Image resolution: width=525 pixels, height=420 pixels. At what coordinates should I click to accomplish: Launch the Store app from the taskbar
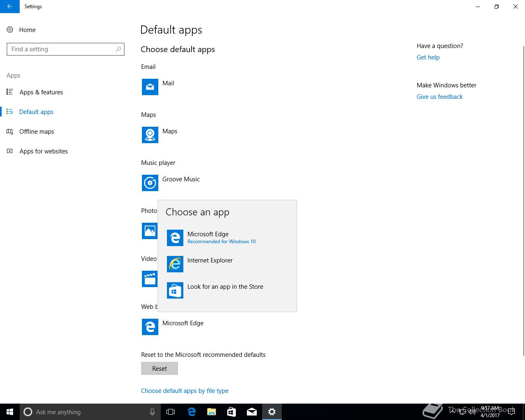click(x=231, y=412)
